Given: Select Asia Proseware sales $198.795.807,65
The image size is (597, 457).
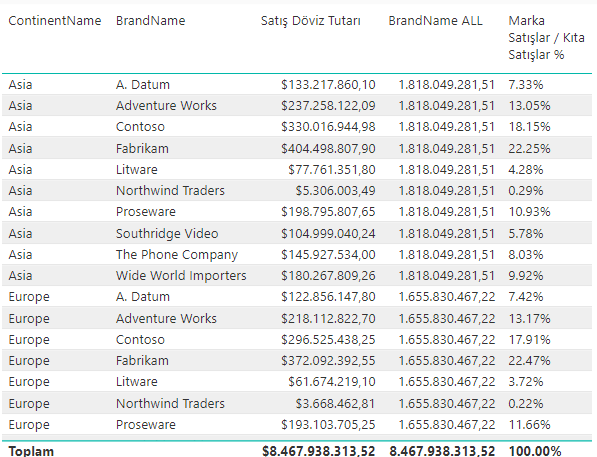Looking at the screenshot, I should (x=328, y=212).
